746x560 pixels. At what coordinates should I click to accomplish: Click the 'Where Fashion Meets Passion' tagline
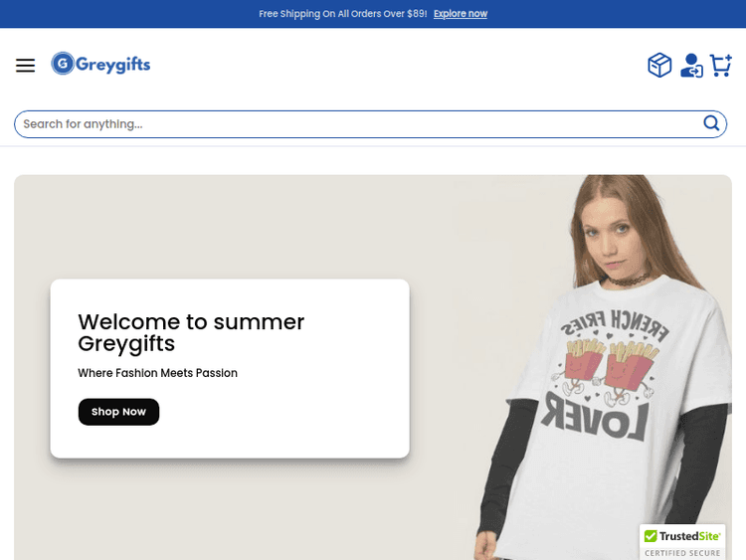[x=157, y=373]
